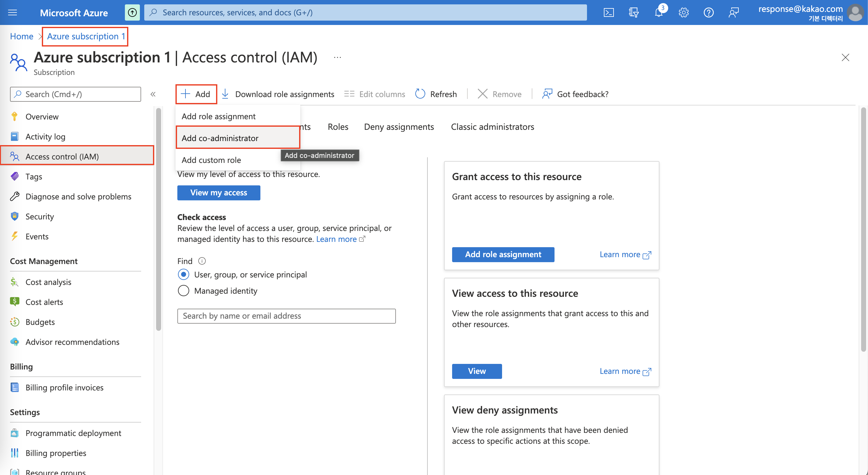This screenshot has height=475, width=868.
Task: Open Activity log in sidebar
Action: 77,136
